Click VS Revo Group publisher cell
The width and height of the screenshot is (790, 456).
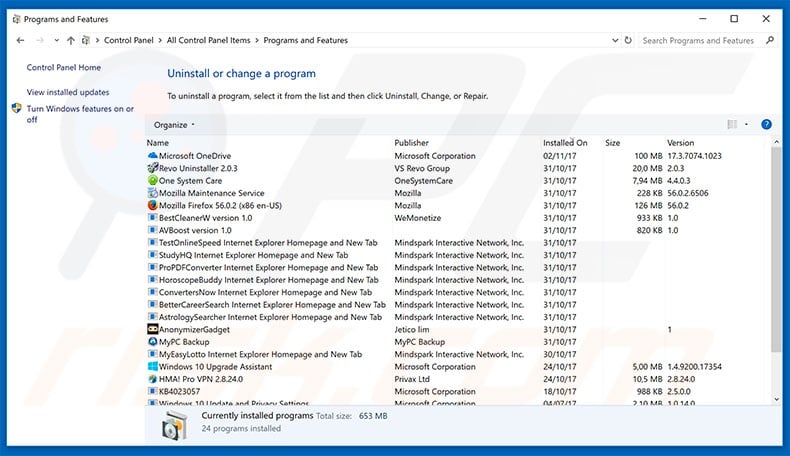coord(422,168)
